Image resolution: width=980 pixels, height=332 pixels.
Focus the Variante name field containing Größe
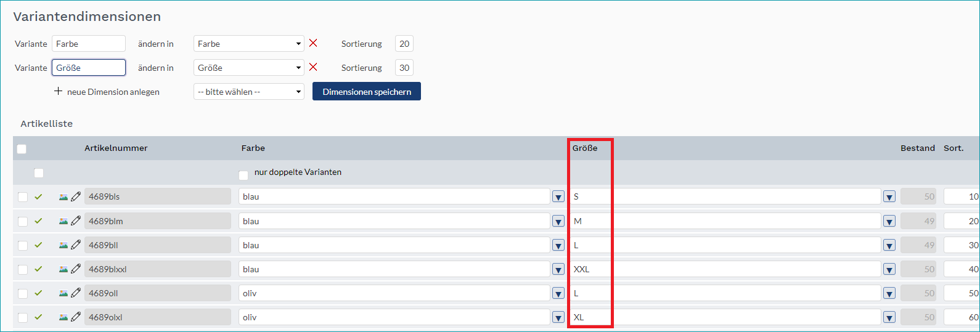click(89, 68)
